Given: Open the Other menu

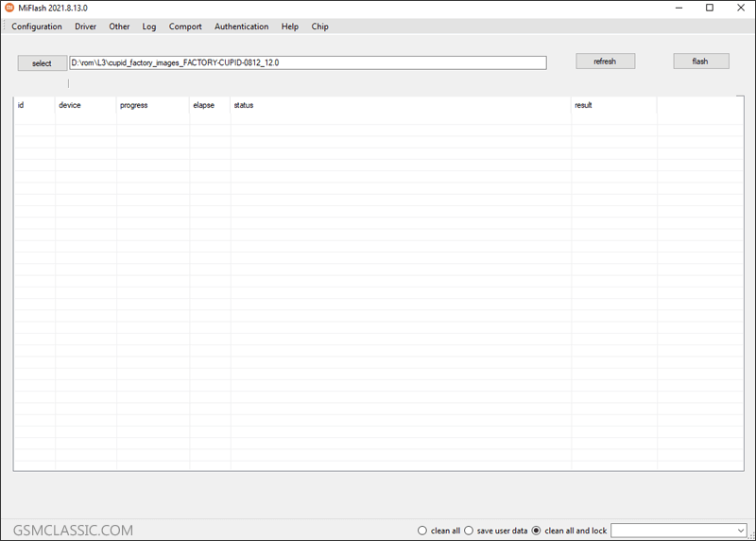Looking at the screenshot, I should 119,26.
